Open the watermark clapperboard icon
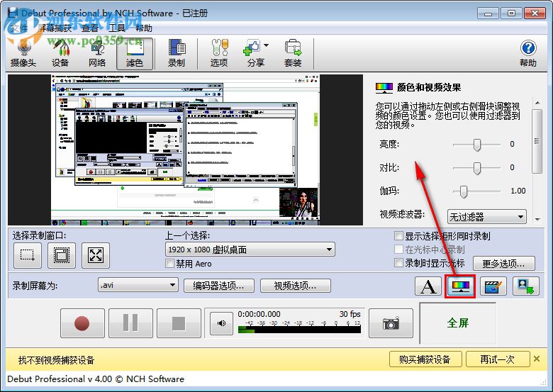The height and width of the screenshot is (392, 553). tap(493, 286)
